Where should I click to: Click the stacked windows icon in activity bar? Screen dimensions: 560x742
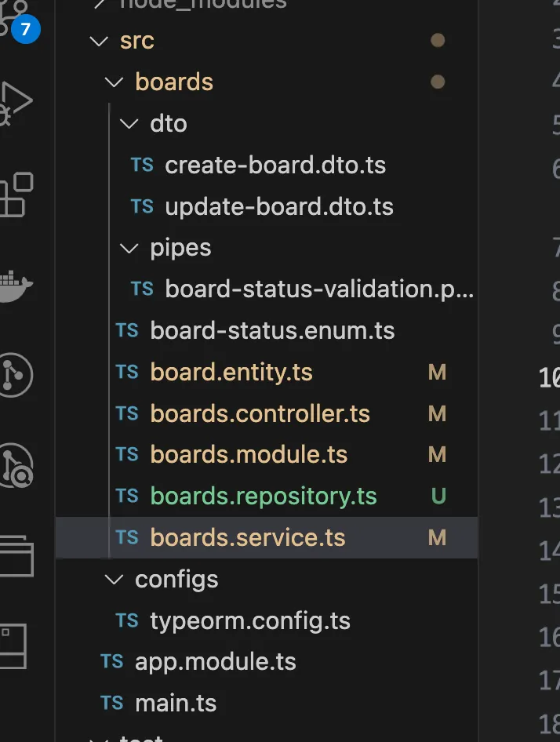point(16,553)
